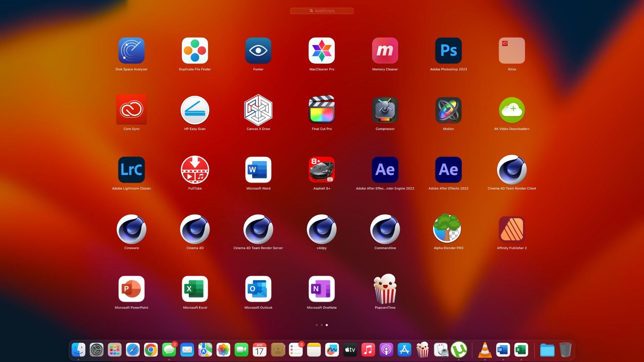Click the Launchpad icon in the Dock

click(115, 350)
